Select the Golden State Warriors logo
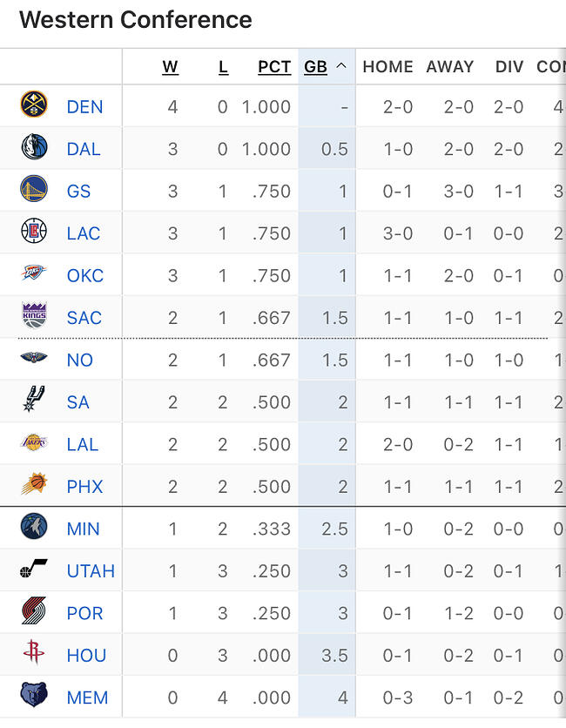The width and height of the screenshot is (566, 728). [x=34, y=190]
